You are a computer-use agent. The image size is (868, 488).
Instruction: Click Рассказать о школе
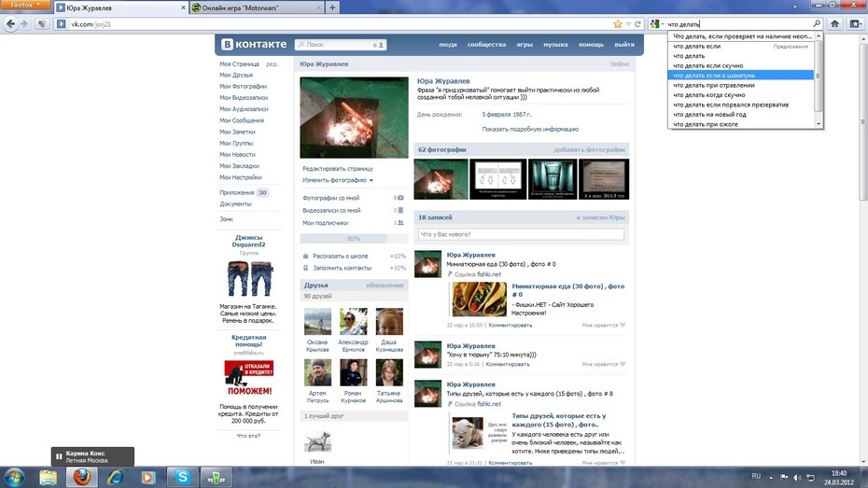[x=341, y=257]
